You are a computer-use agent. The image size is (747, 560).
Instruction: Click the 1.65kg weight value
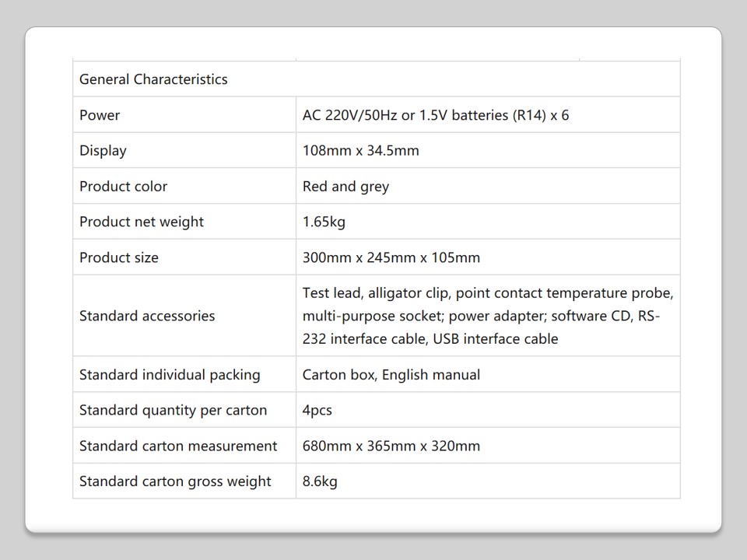(x=324, y=222)
